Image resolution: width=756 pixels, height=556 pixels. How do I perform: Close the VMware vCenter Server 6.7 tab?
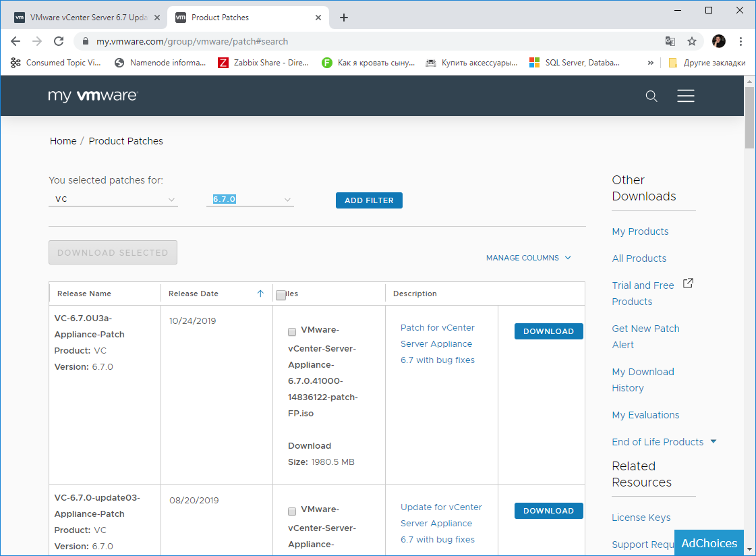click(156, 18)
